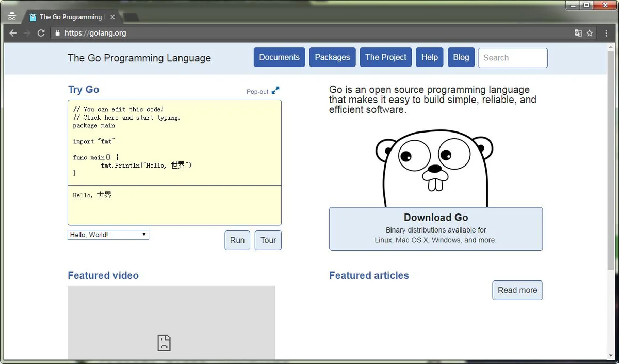This screenshot has width=619, height=364.
Task: Click the broken video placeholder icon
Action: click(164, 342)
